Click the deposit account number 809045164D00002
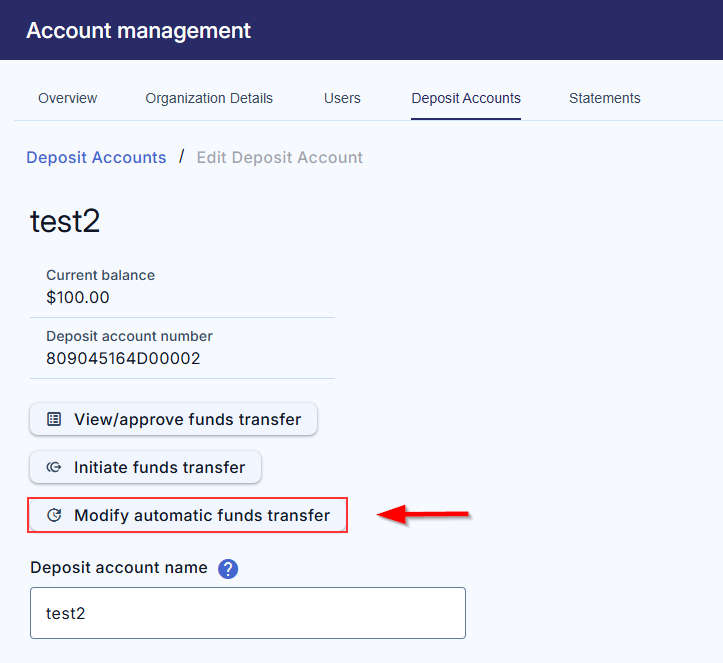723x663 pixels. [x=123, y=358]
